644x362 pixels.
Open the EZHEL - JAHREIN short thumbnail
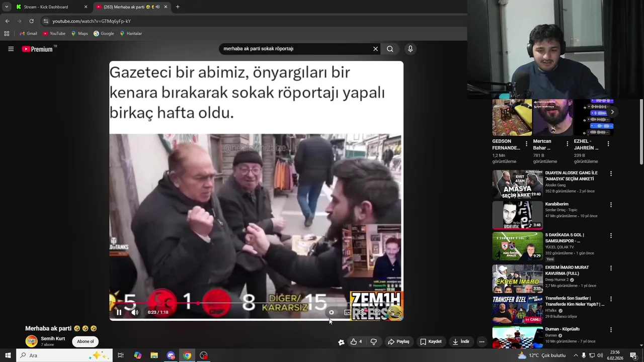pyautogui.click(x=594, y=118)
